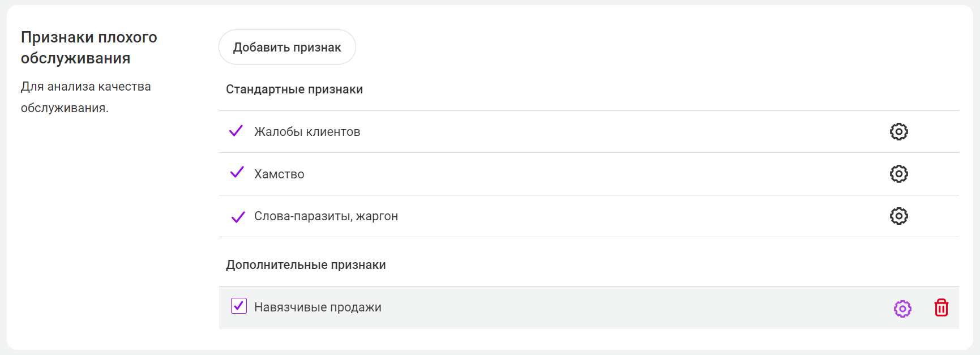This screenshot has height=355, width=980.
Task: Open the Хамство gear settings
Action: [898, 174]
